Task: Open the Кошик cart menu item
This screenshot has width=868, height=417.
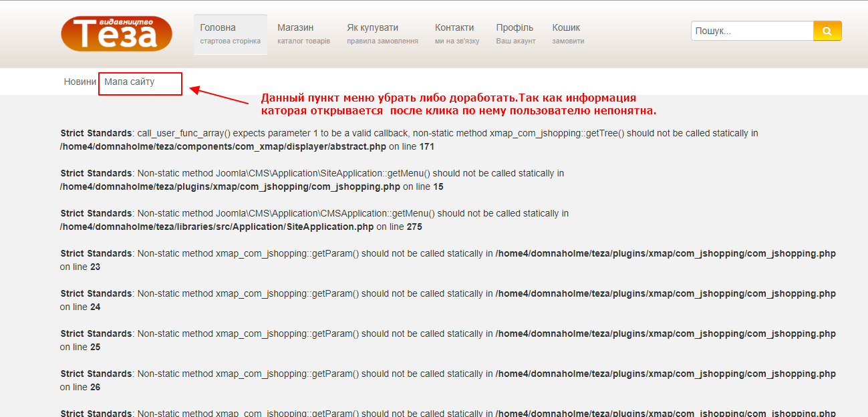Action: click(569, 34)
